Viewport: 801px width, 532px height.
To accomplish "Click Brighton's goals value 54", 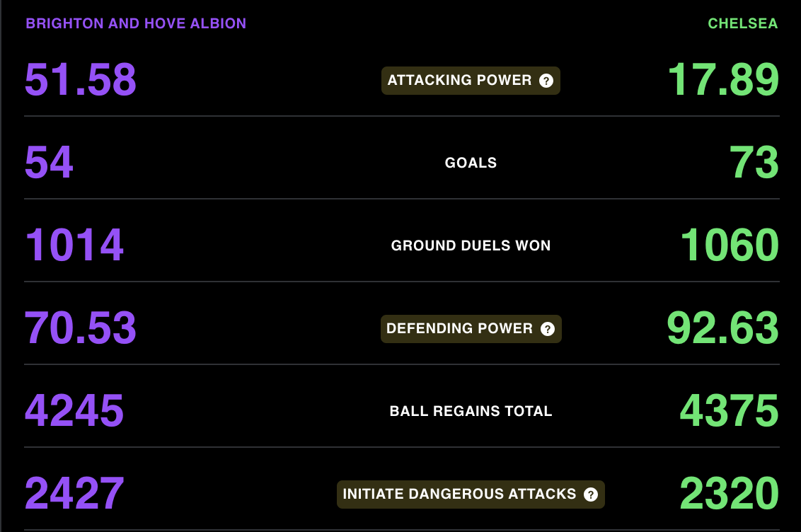I will (x=49, y=162).
